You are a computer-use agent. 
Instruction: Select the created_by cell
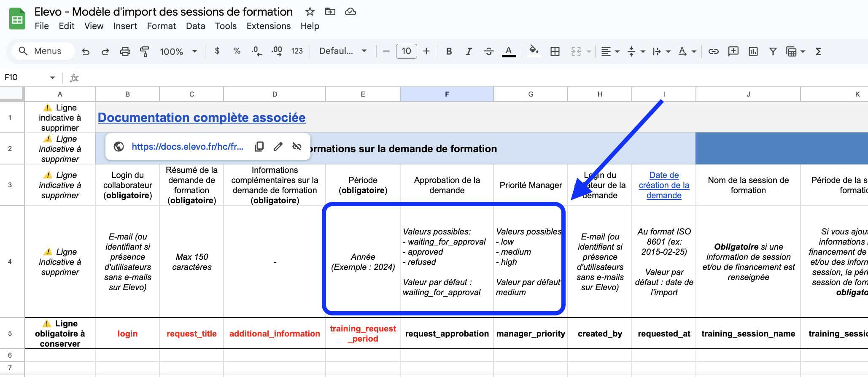click(x=600, y=334)
